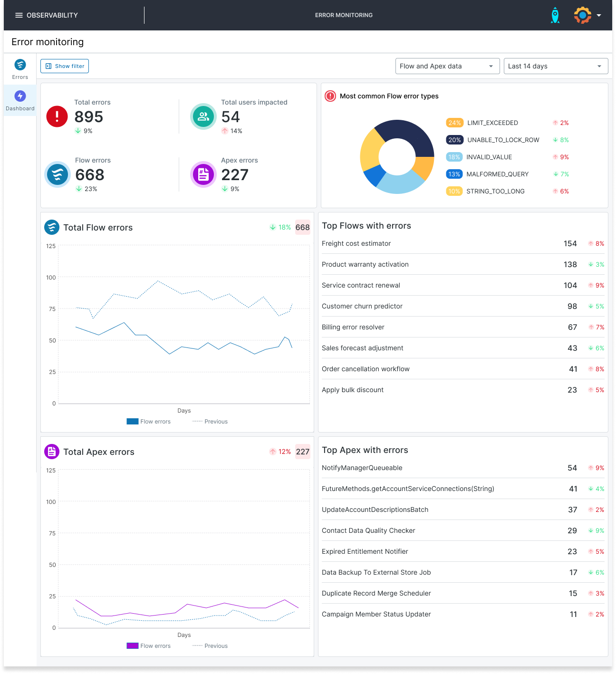Click the orange gear account icon
Image resolution: width=616 pixels, height=674 pixels.
click(582, 15)
